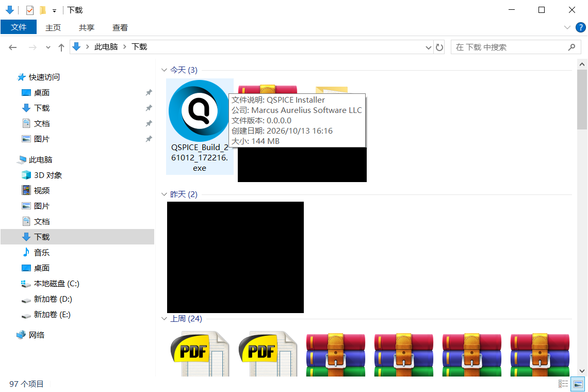Go up one folder level arrow
This screenshot has height=392, width=588.
pos(61,47)
